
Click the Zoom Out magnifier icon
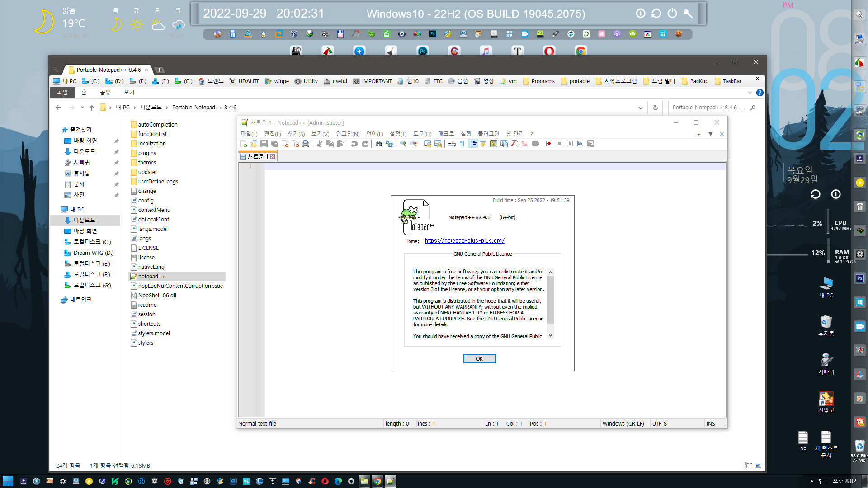click(x=413, y=144)
